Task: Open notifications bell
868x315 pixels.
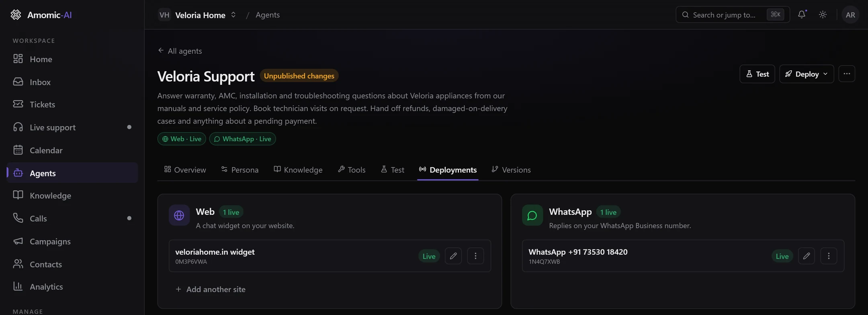Action: pyautogui.click(x=802, y=14)
